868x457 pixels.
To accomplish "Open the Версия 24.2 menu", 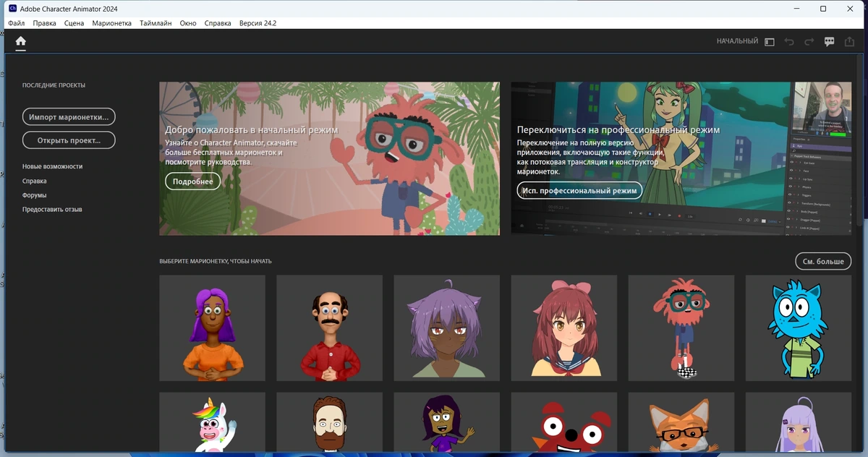I will point(258,23).
